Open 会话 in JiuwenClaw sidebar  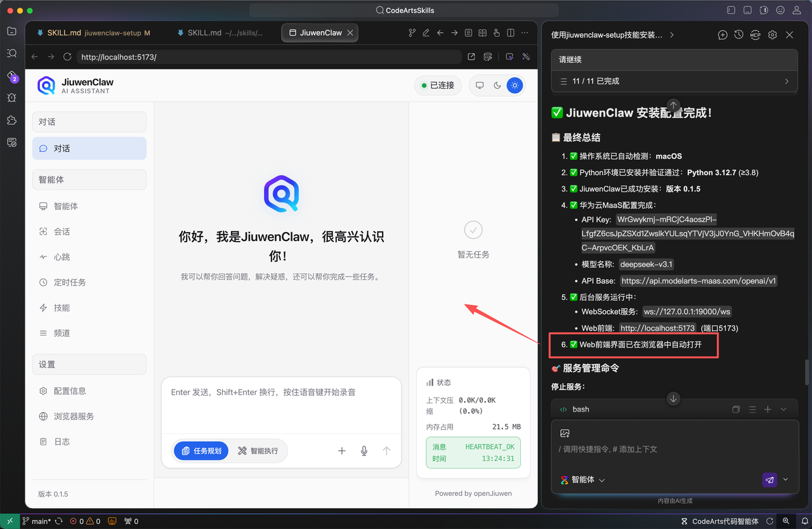tap(89, 232)
